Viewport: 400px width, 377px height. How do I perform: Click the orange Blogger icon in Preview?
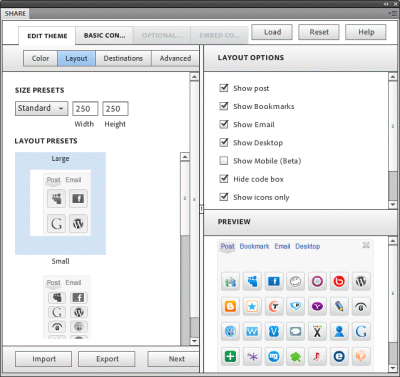pos(230,306)
